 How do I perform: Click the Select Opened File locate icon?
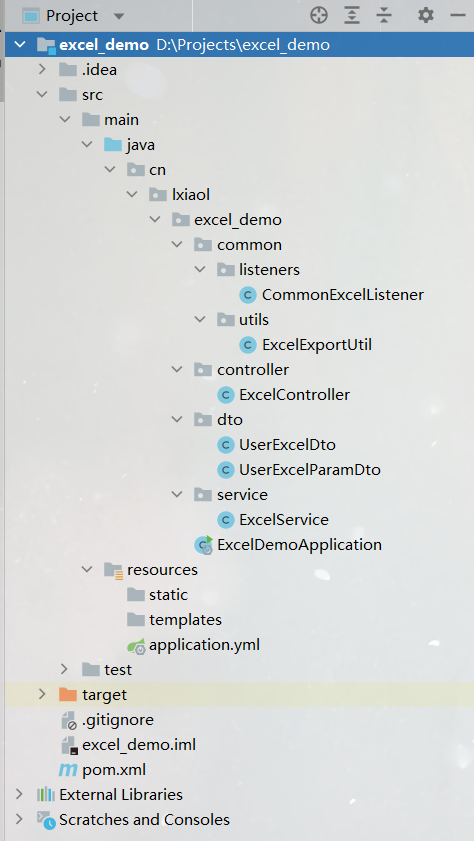(x=319, y=16)
